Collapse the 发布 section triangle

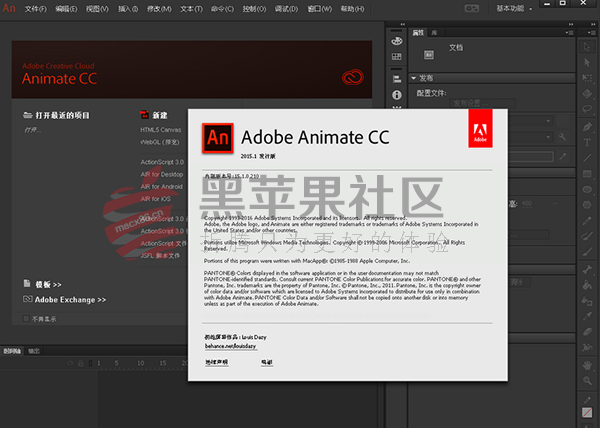tap(413, 78)
